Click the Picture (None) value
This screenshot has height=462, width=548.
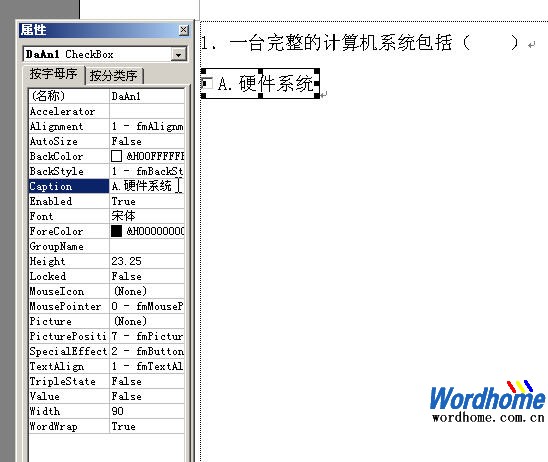pyautogui.click(x=147, y=321)
